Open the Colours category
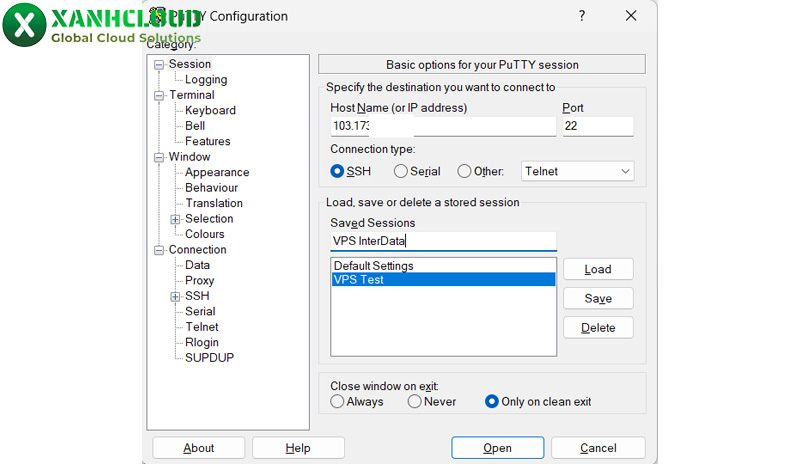800x464 pixels. (205, 234)
